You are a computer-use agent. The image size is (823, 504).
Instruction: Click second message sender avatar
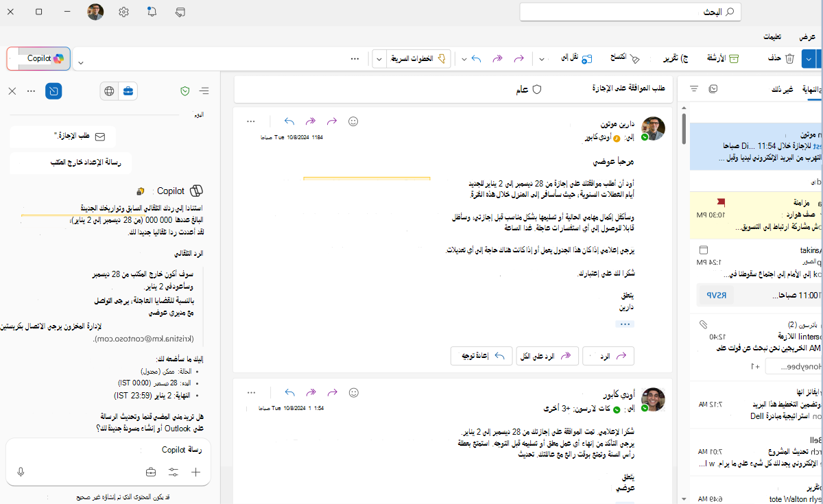[653, 399]
